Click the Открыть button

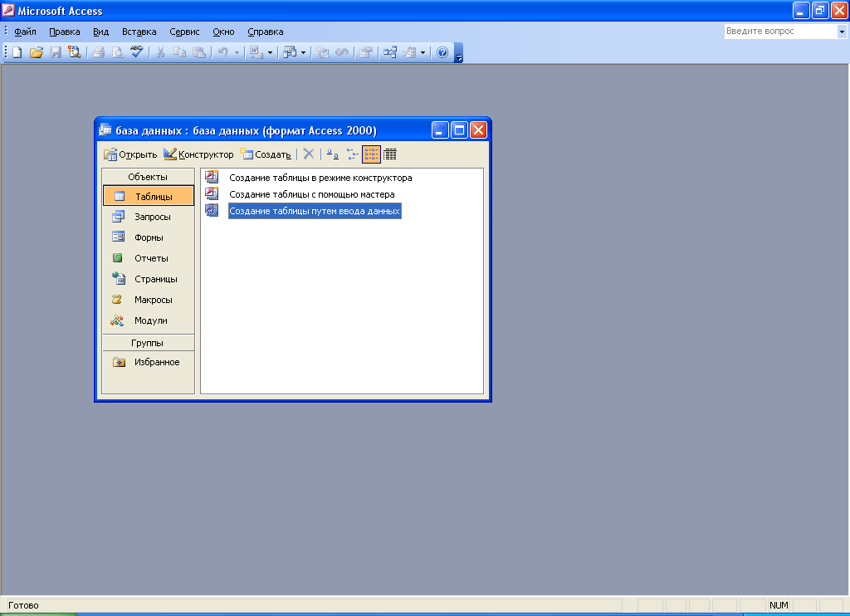tap(130, 154)
